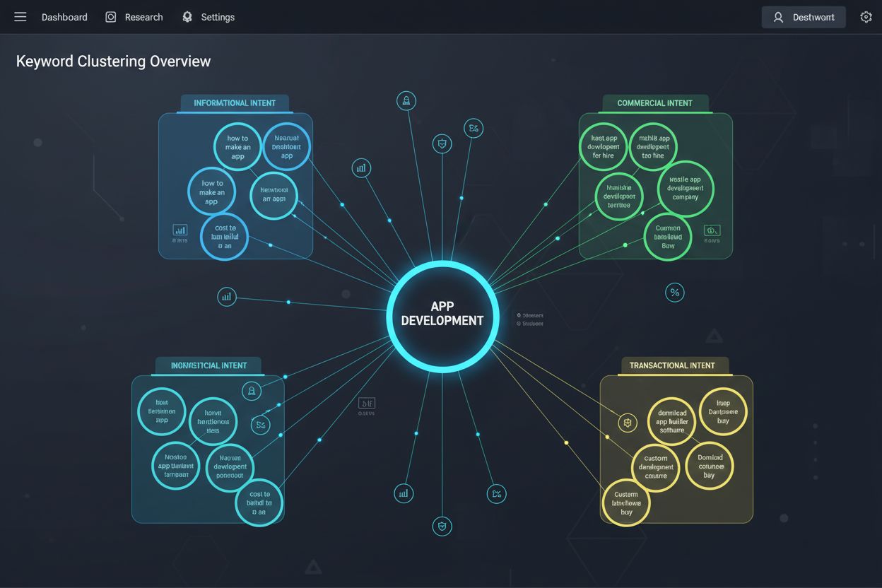Select the 'how to make an app' keyword bubble
882x588 pixels.
[x=237, y=146]
